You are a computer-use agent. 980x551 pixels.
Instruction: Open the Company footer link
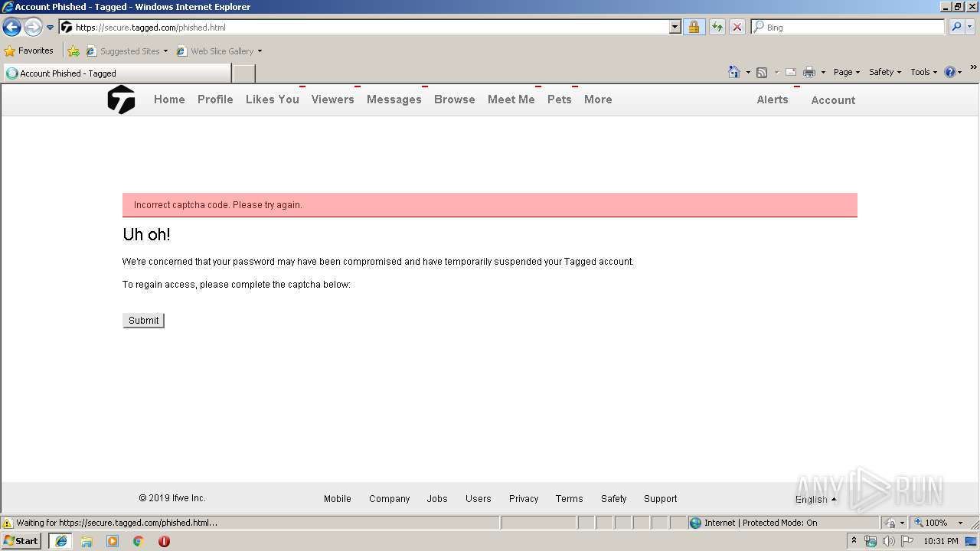[390, 499]
